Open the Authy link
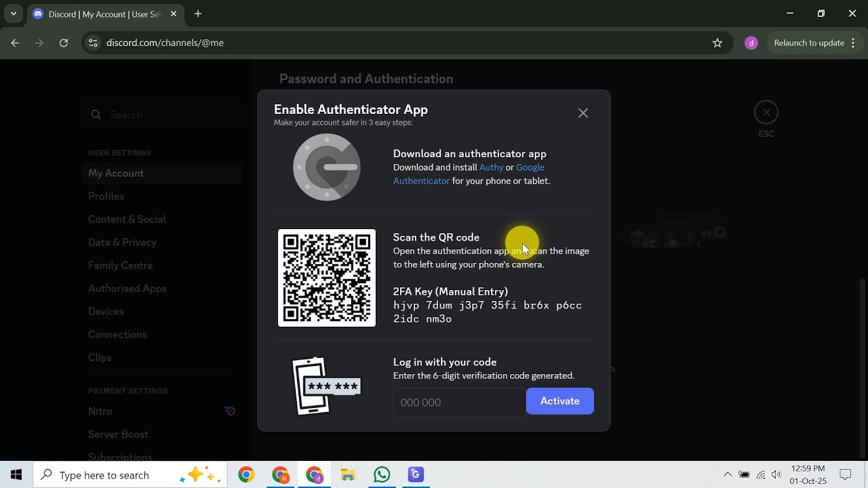The height and width of the screenshot is (488, 868). click(492, 167)
